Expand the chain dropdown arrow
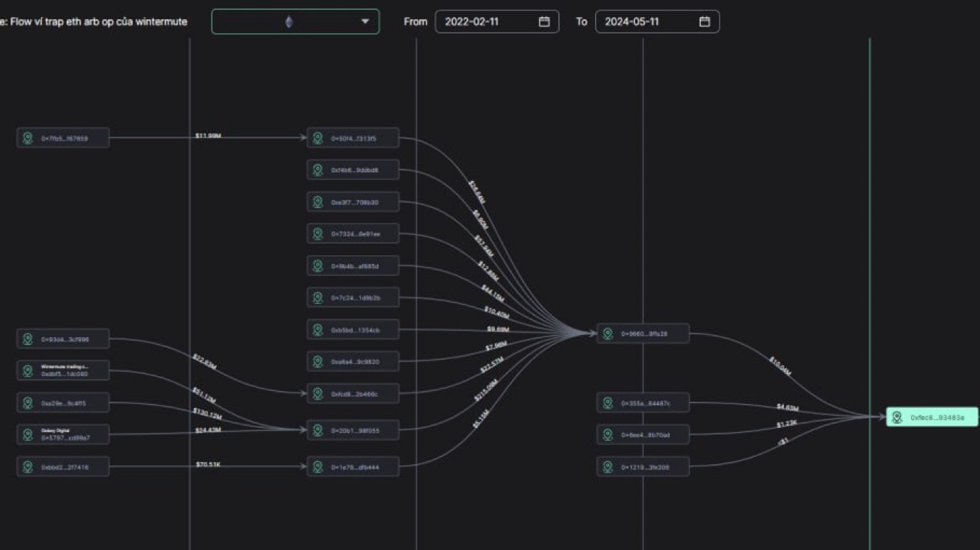The height and width of the screenshot is (550, 980). (x=365, y=22)
